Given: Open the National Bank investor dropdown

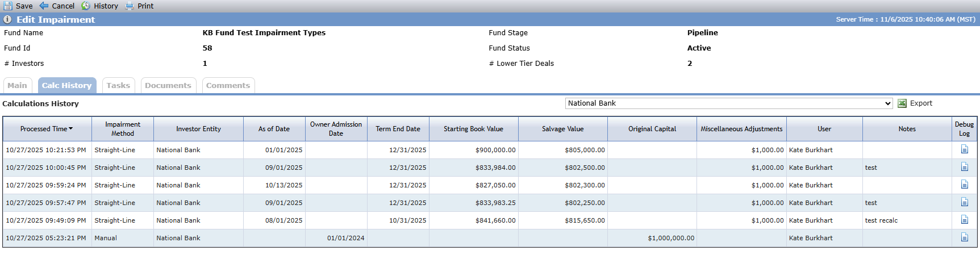Looking at the screenshot, I should 729,103.
